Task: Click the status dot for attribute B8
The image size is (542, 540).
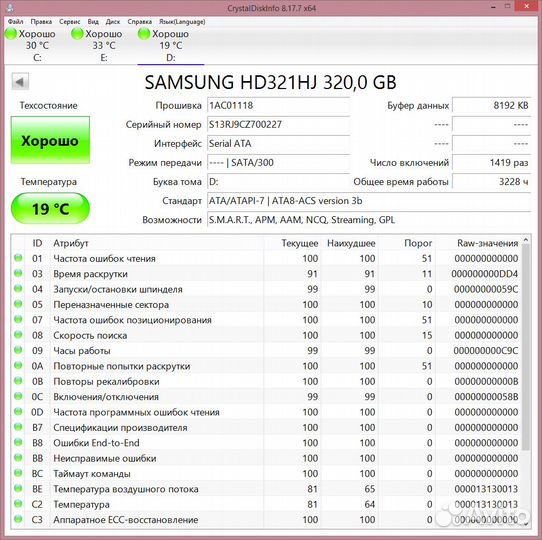Action: pos(18,442)
